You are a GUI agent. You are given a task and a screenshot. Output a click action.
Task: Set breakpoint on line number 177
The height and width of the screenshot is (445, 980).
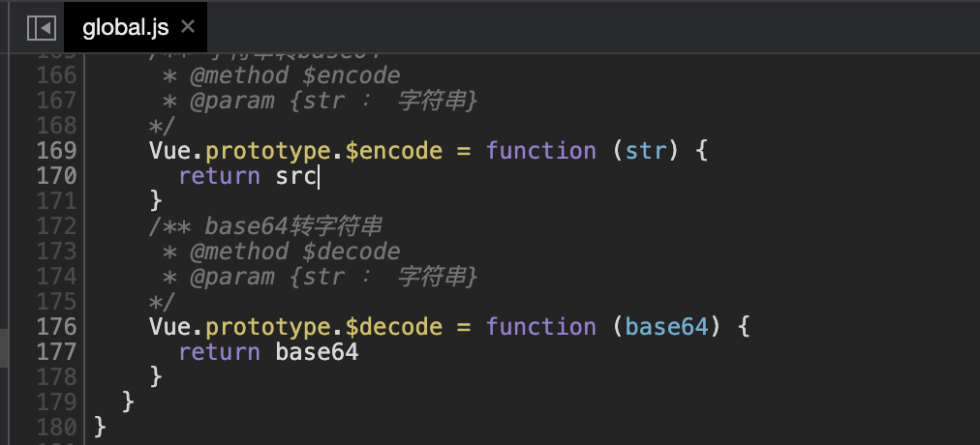coord(56,352)
